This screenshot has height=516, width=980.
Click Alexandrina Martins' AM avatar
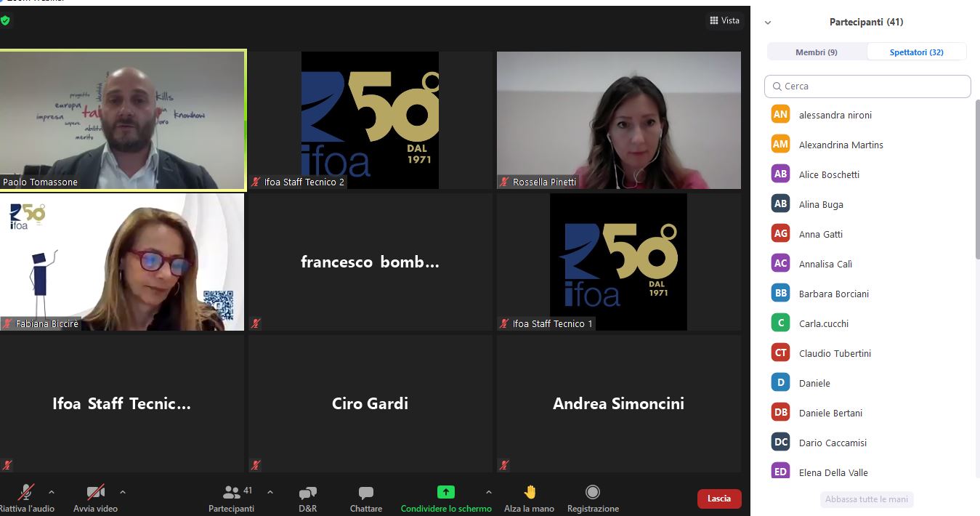780,145
